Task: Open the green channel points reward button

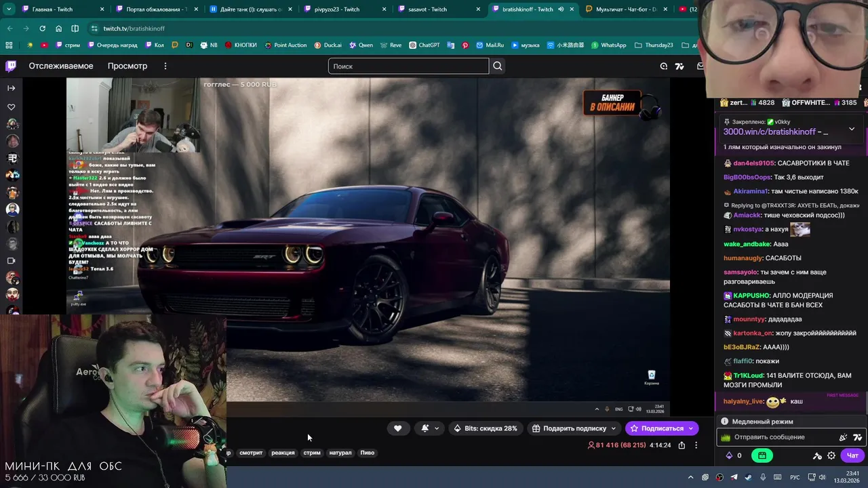Action: click(x=762, y=455)
